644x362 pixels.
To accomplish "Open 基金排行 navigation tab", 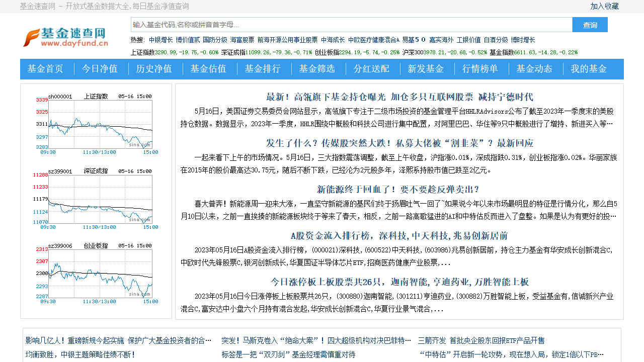I will (x=263, y=69).
